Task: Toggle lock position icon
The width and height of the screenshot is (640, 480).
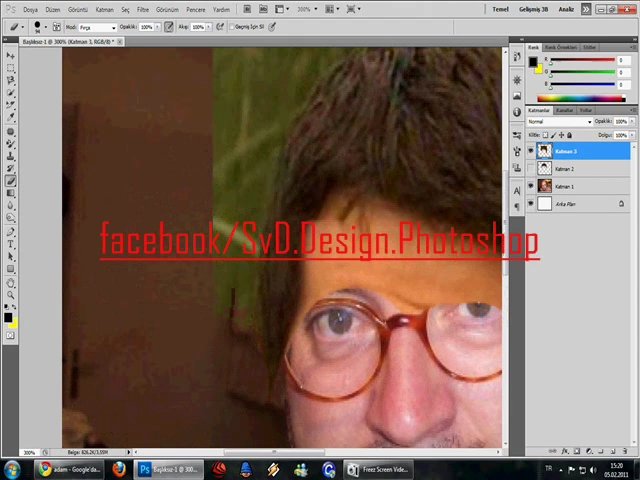Action: 562,135
